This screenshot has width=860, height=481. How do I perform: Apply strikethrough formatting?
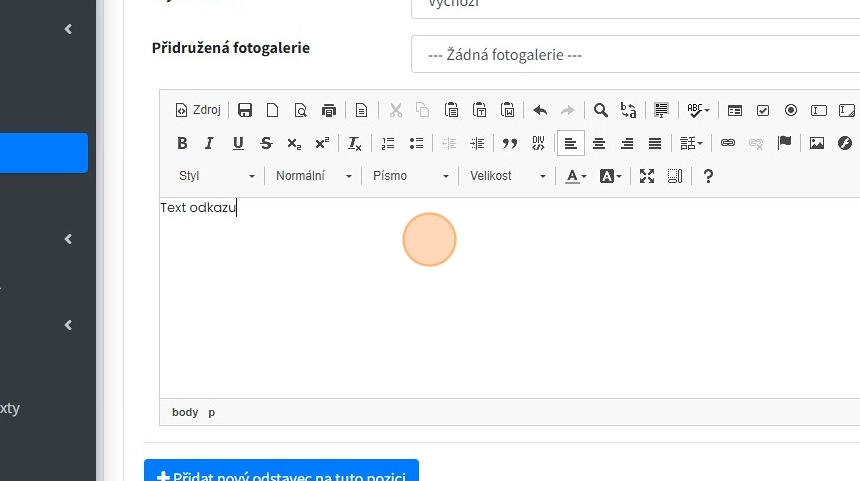pyautogui.click(x=266, y=143)
